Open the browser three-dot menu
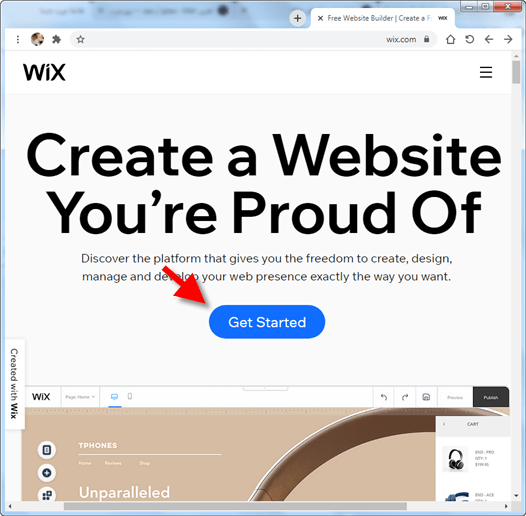This screenshot has height=516, width=526. coord(18,40)
